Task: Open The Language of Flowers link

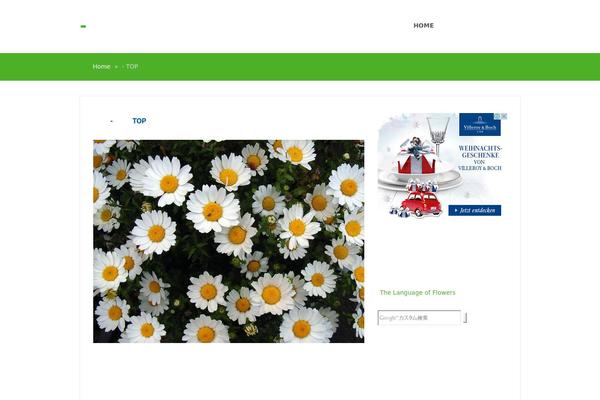Action: point(417,293)
